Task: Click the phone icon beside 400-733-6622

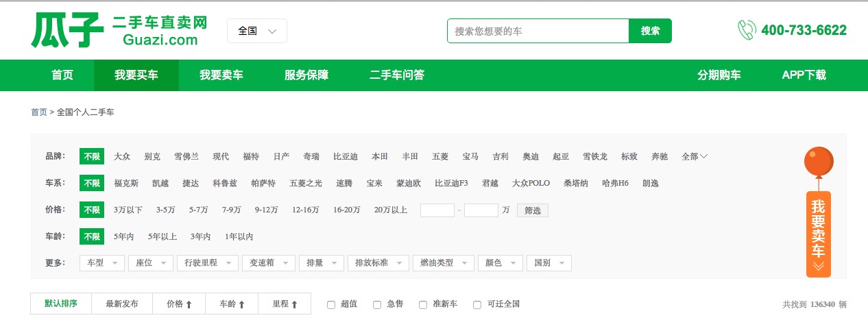Action: [x=747, y=30]
